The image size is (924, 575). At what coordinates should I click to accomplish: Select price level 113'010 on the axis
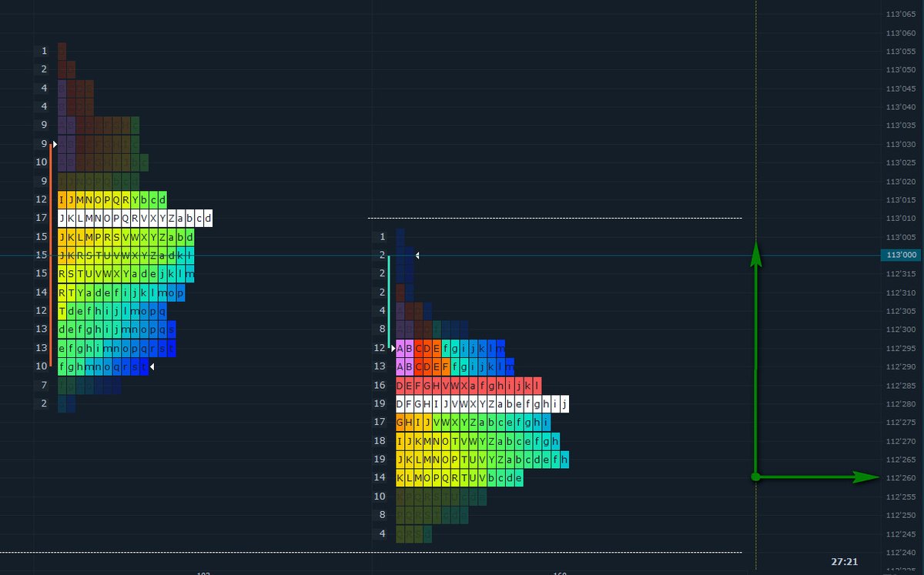pos(901,219)
